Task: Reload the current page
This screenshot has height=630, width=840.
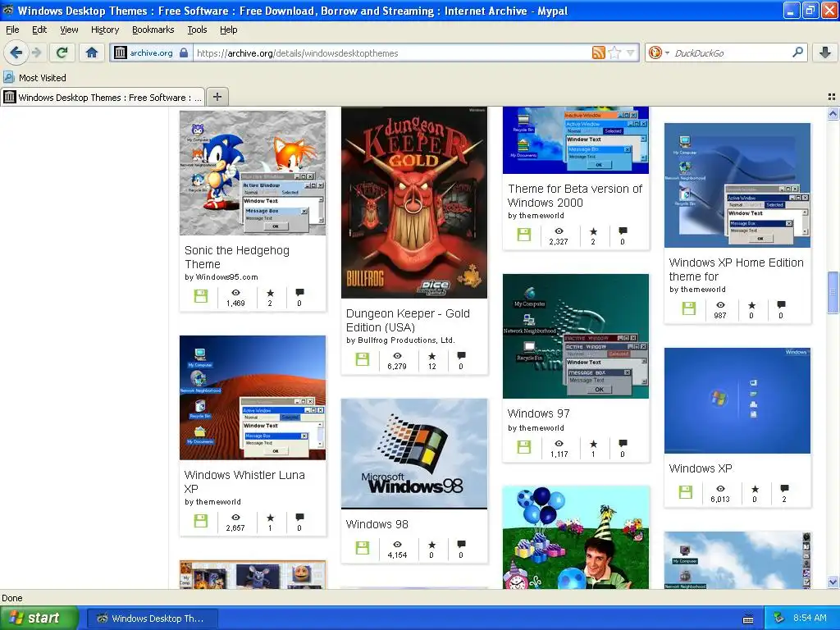Action: point(62,52)
